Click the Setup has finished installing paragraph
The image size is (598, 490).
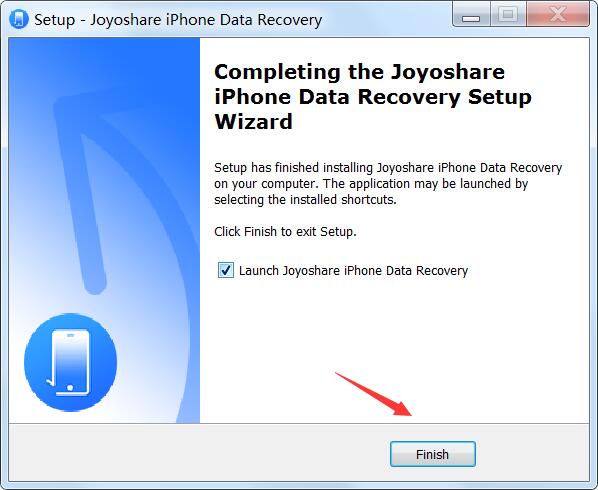click(388, 183)
